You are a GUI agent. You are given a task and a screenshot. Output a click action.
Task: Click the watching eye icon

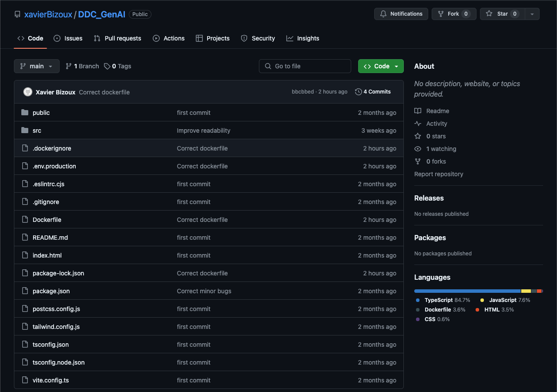click(418, 149)
